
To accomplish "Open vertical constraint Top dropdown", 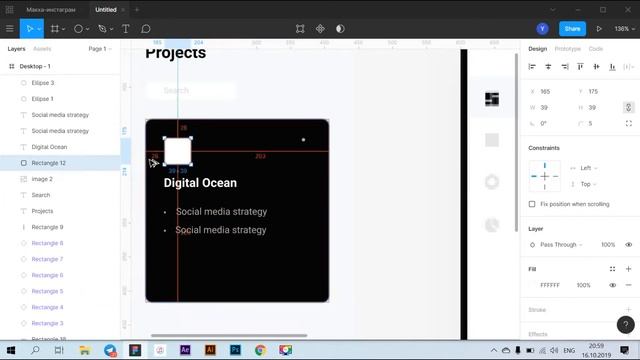I will [588, 184].
